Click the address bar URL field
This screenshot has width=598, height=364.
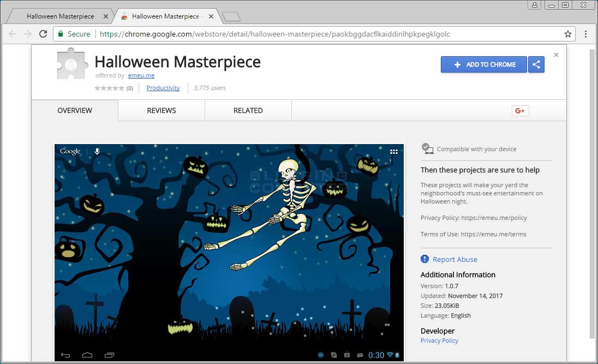coord(313,34)
